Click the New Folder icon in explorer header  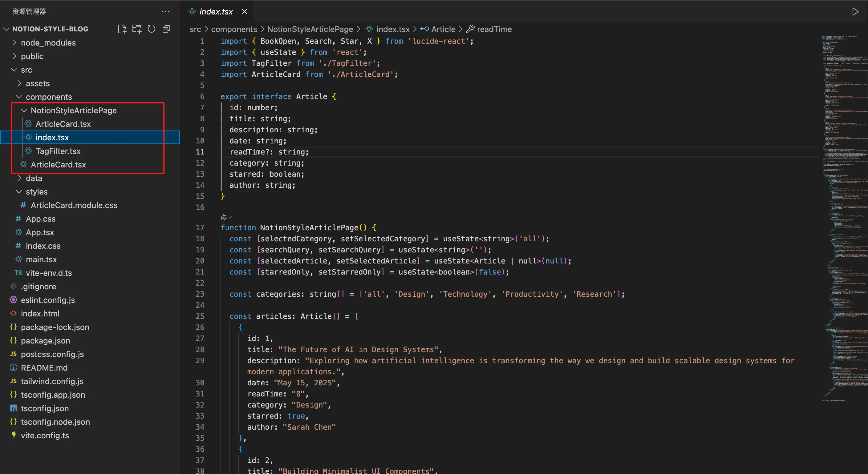pos(137,29)
